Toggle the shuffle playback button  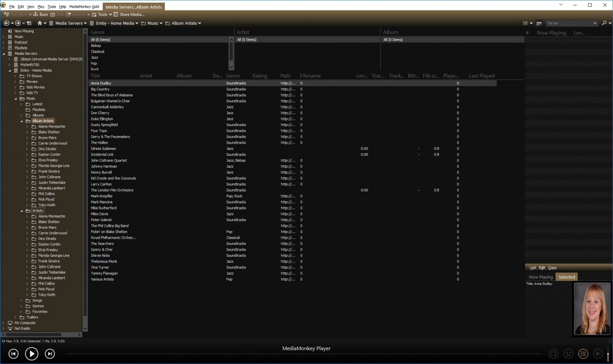568,354
